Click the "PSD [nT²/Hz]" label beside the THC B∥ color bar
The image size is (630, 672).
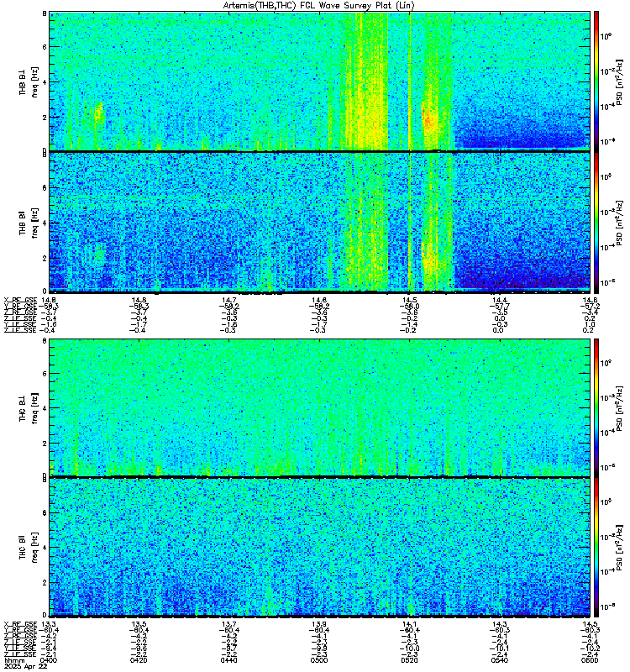coord(619,547)
